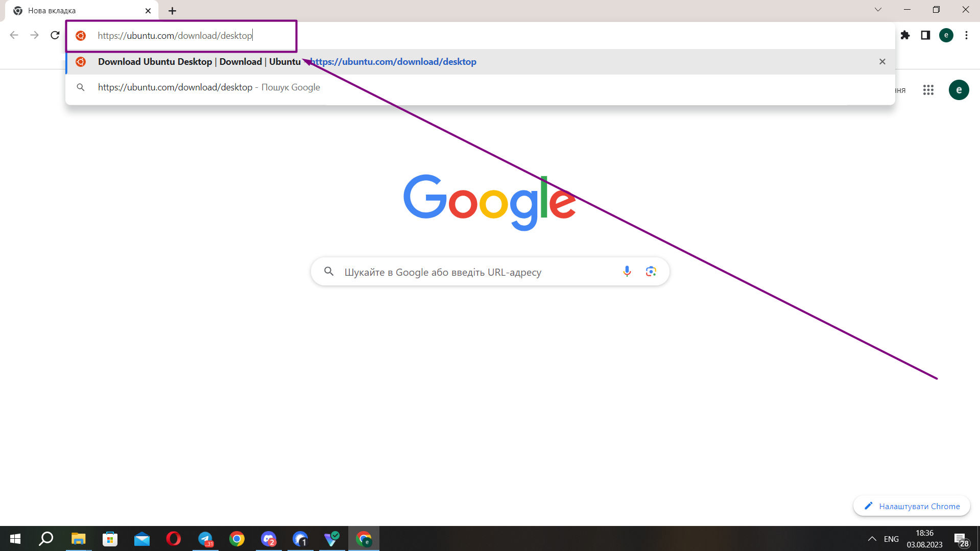This screenshot has height=551, width=980.
Task: Start voice search with microphone icon
Action: 627,272
